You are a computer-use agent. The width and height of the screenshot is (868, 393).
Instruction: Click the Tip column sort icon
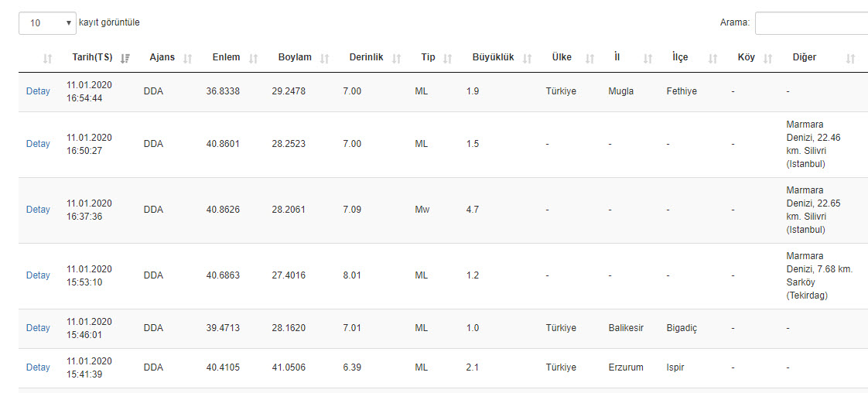click(449, 58)
